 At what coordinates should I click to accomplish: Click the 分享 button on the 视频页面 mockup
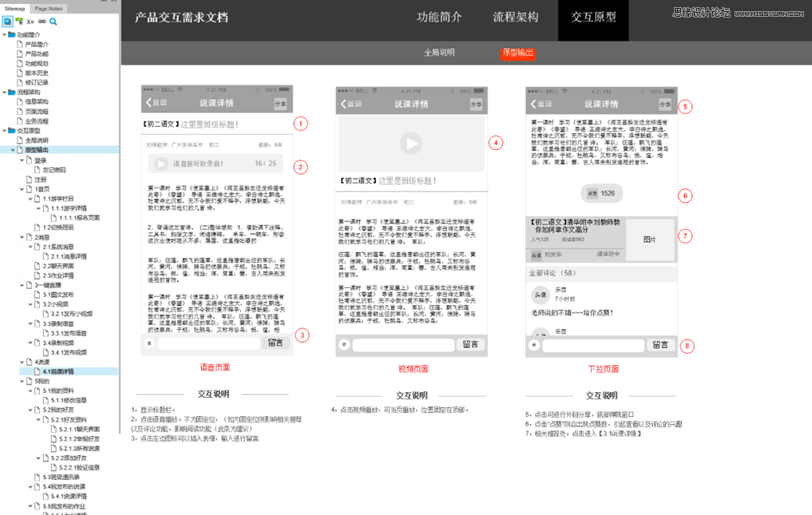pyautogui.click(x=476, y=104)
